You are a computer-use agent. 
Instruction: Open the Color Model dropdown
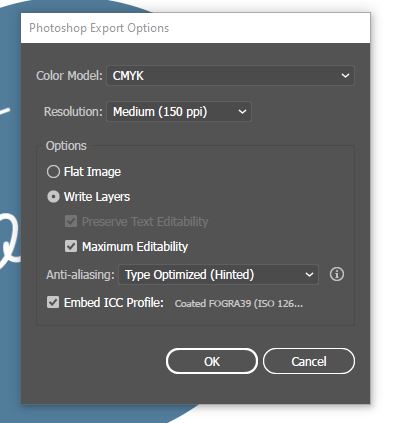coord(230,76)
